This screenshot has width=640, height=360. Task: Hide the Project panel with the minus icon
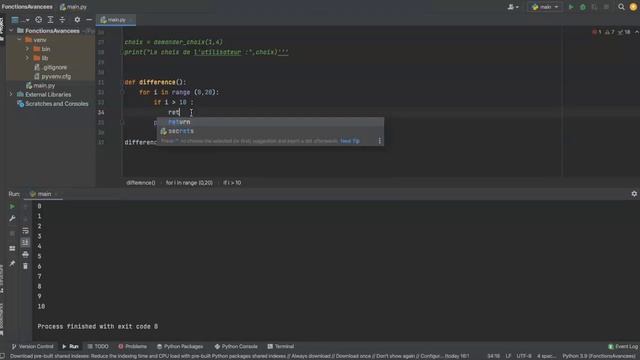(x=89, y=20)
